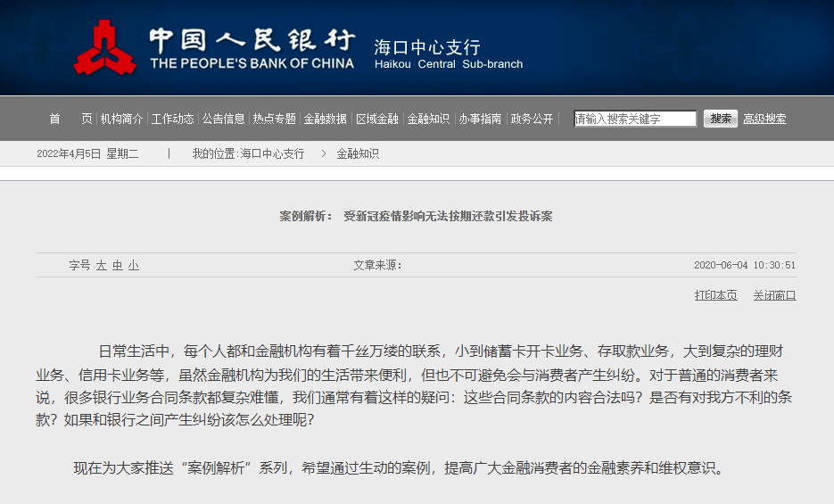The width and height of the screenshot is (834, 504).
Task: Click the THE PEOPLE'S BANK OF CHINA text
Action: point(252,63)
